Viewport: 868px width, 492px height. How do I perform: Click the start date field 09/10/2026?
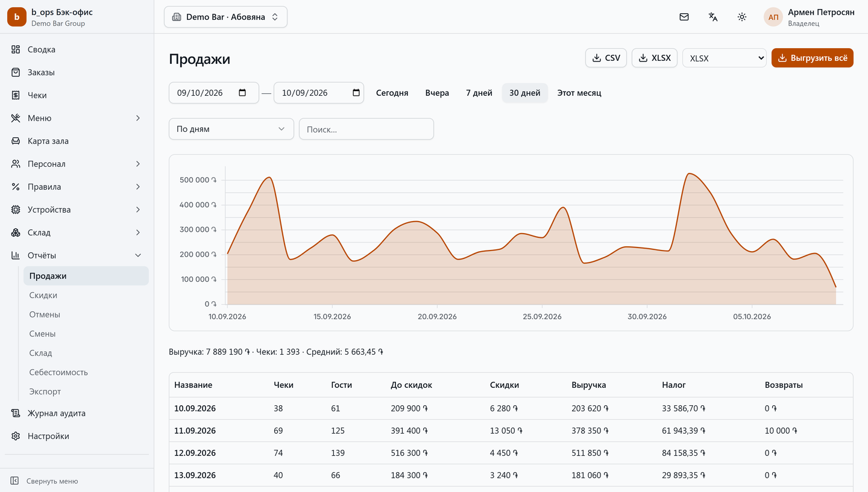[214, 93]
